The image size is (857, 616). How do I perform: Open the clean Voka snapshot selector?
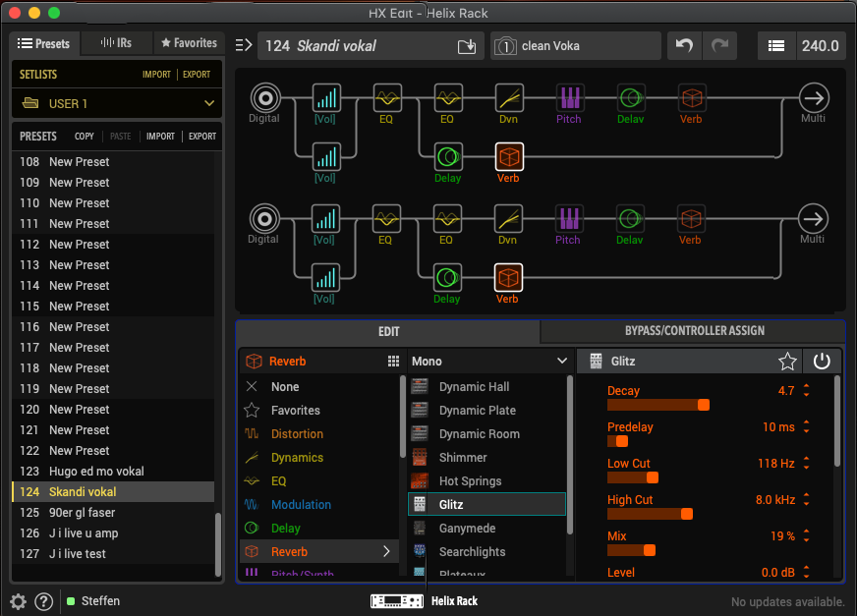[576, 46]
